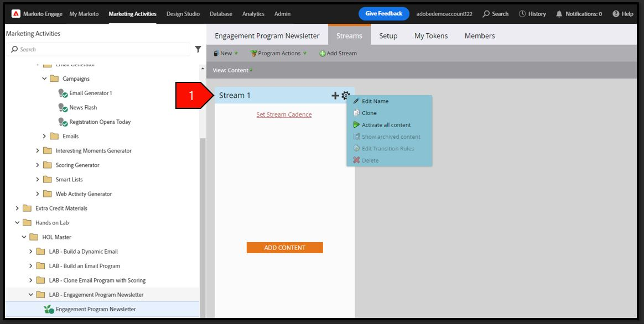
Task: Expand LAB - Build an Email Program
Action: click(31, 266)
